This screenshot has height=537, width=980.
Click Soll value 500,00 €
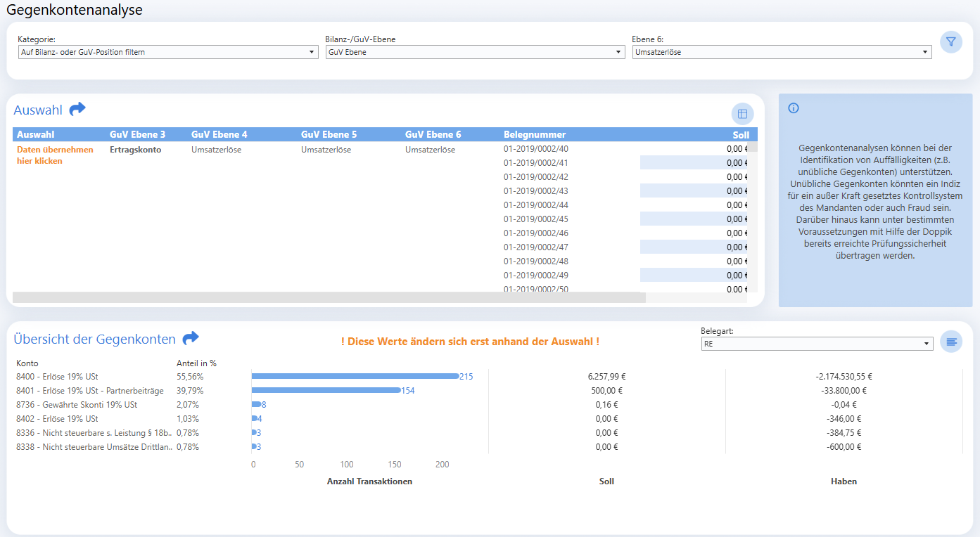[606, 391]
